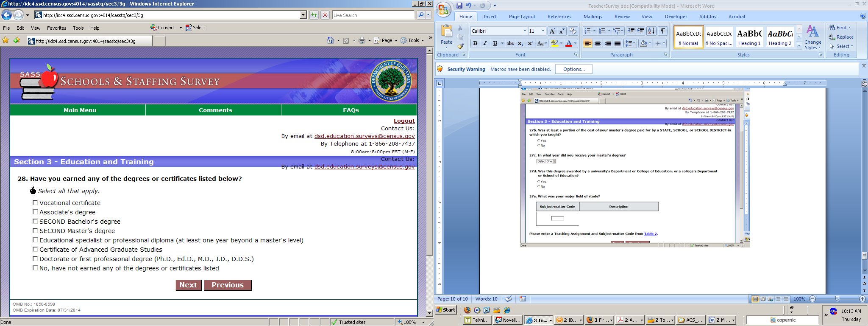The width and height of the screenshot is (868, 326).
Task: Select the Format Painter brush in Word
Action: coord(461,46)
